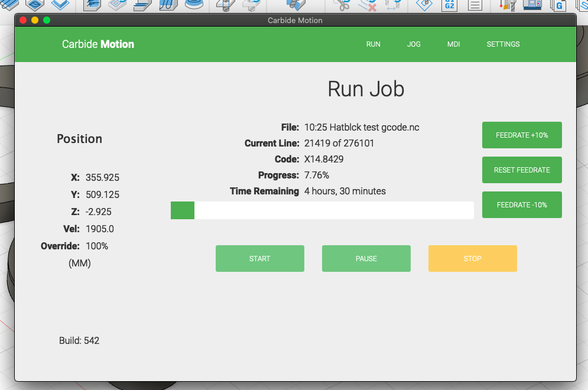Click the Carbide Motion window title bar text
Screen dimensions: 588x390
pyautogui.click(x=295, y=21)
